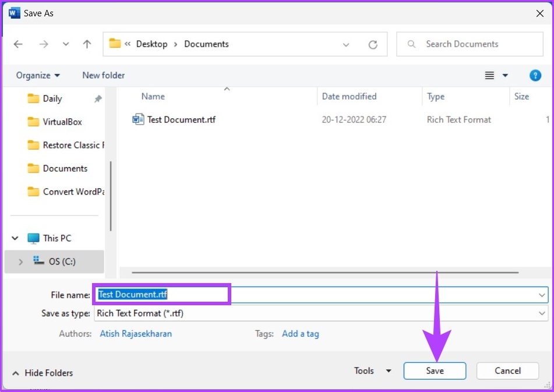Click the Back navigation arrow
Screen dimensions: 554x392
click(x=18, y=44)
